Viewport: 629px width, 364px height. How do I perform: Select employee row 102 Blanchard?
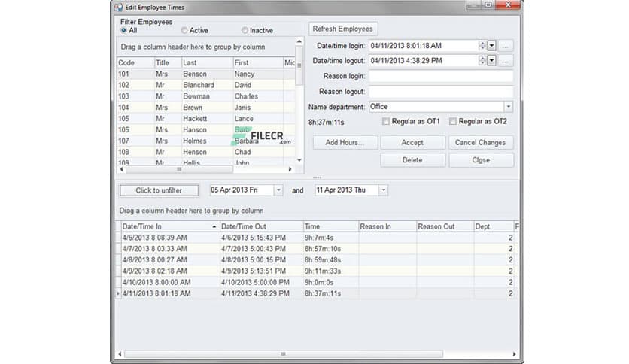[x=206, y=86]
